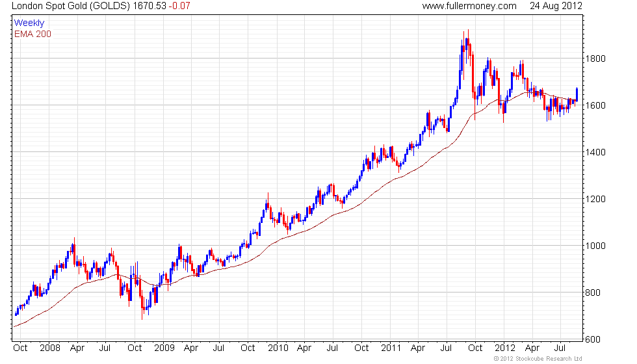Select the red 'EMA 200' legend label

32,34
